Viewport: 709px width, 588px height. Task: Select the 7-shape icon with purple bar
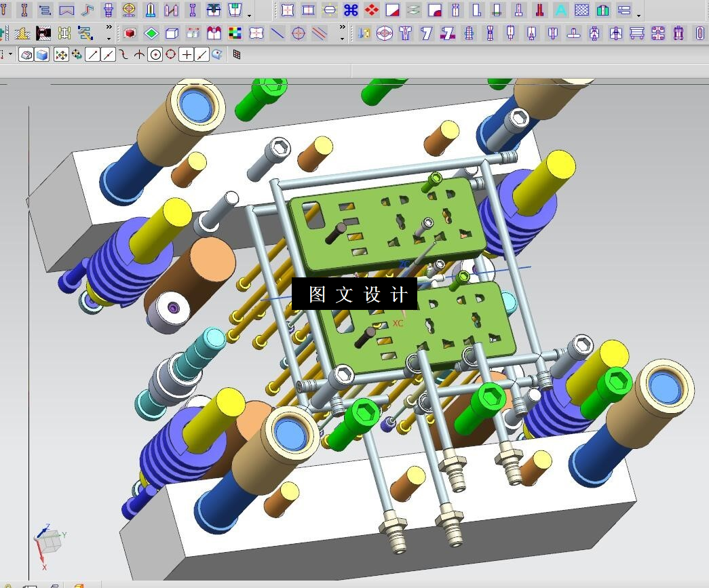(x=448, y=33)
